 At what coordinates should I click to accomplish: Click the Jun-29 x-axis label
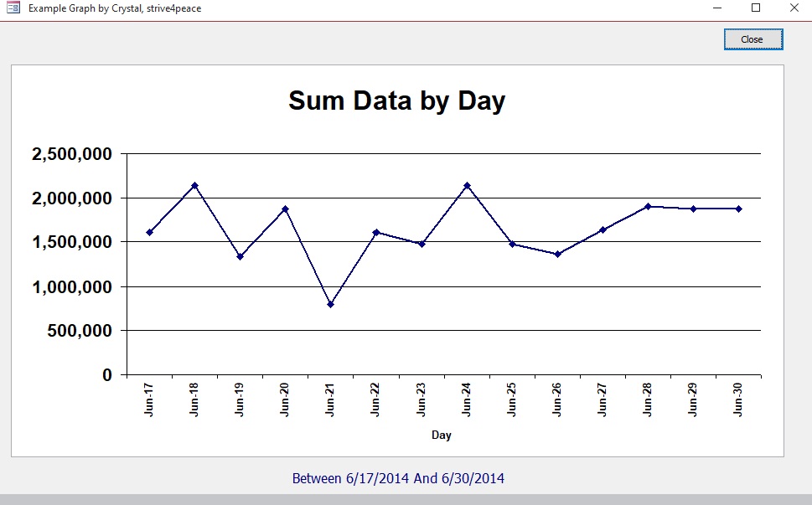692,399
